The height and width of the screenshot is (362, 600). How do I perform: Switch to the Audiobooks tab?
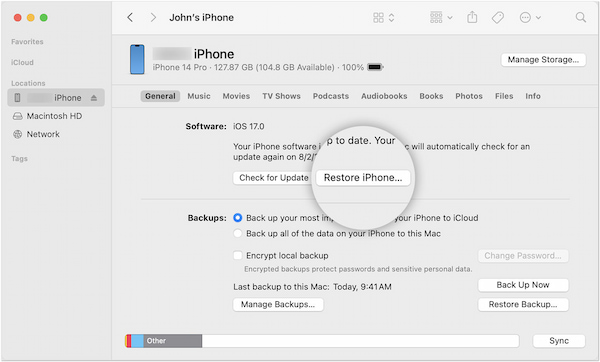[384, 96]
